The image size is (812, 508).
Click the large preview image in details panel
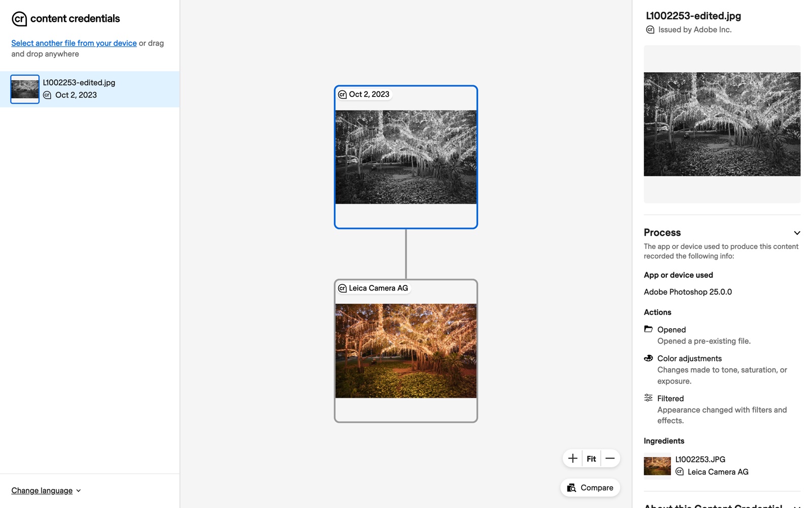[x=722, y=124]
